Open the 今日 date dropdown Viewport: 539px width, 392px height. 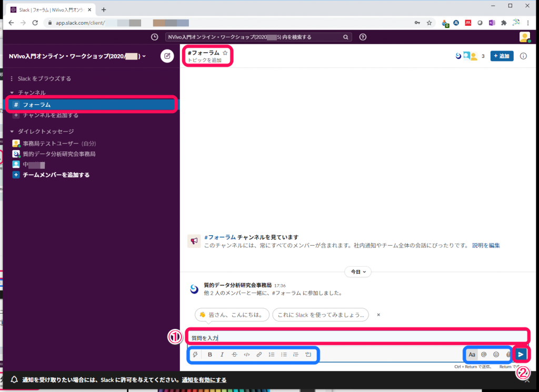pyautogui.click(x=358, y=272)
